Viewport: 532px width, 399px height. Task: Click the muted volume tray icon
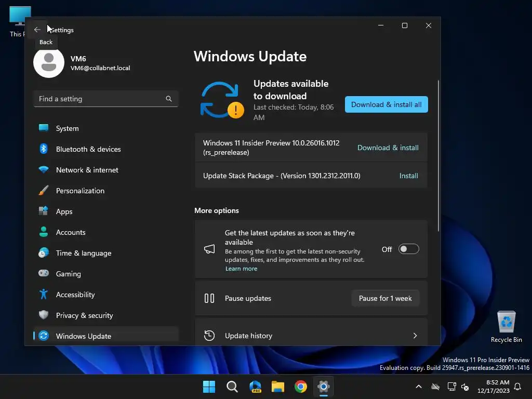coord(465,387)
